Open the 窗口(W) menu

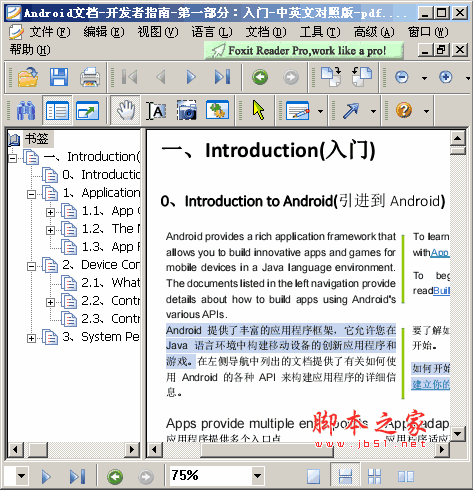point(428,32)
